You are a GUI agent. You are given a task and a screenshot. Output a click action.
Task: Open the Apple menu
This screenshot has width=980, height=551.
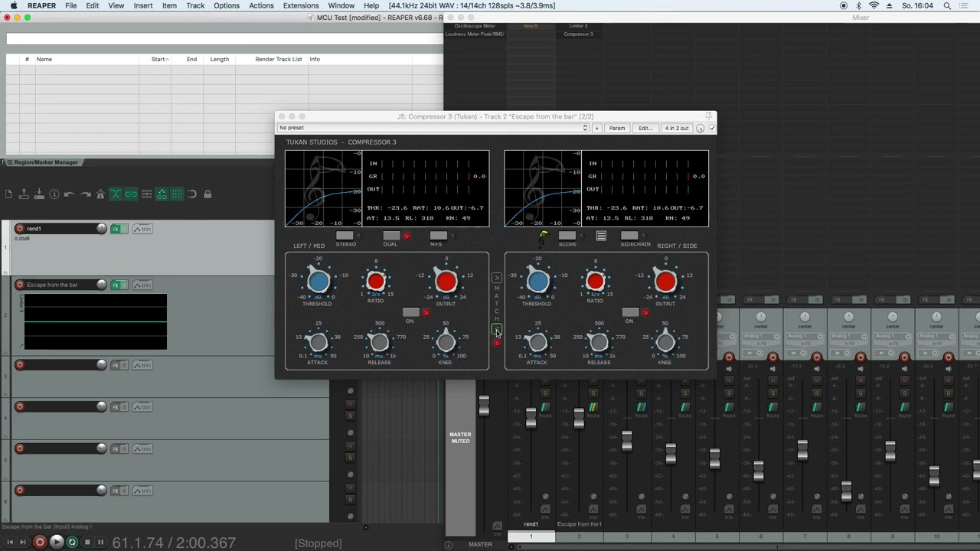pyautogui.click(x=13, y=5)
